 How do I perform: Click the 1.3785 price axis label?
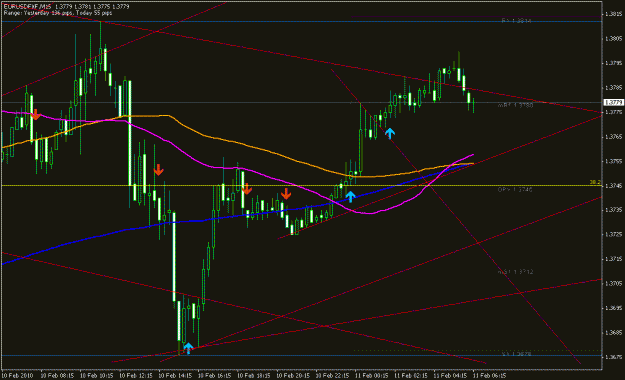coord(614,87)
